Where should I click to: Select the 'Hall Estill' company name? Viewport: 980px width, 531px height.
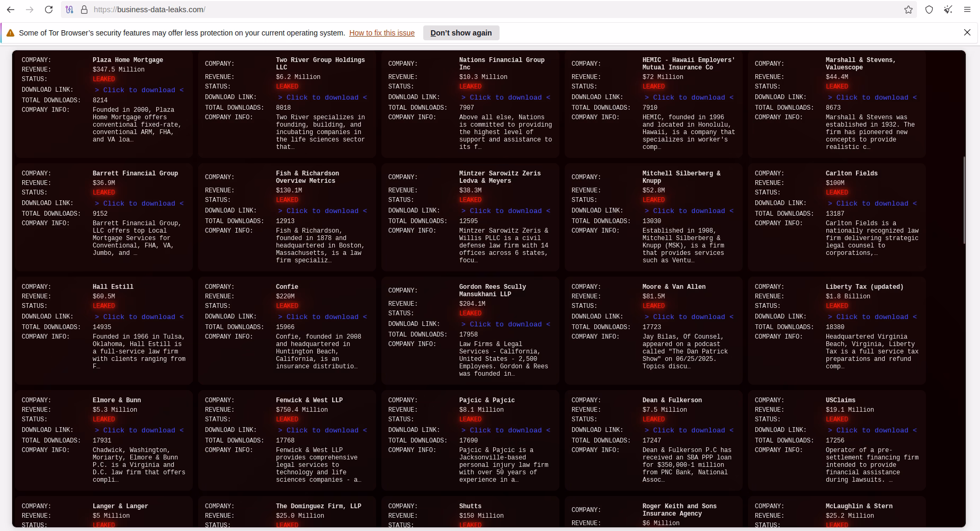coord(113,287)
